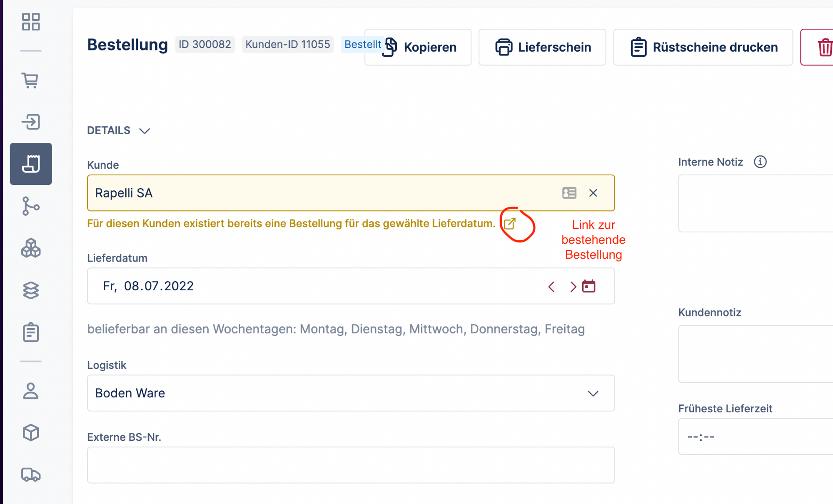833x504 pixels.
Task: Open the single box sidebar icon
Action: (x=31, y=433)
